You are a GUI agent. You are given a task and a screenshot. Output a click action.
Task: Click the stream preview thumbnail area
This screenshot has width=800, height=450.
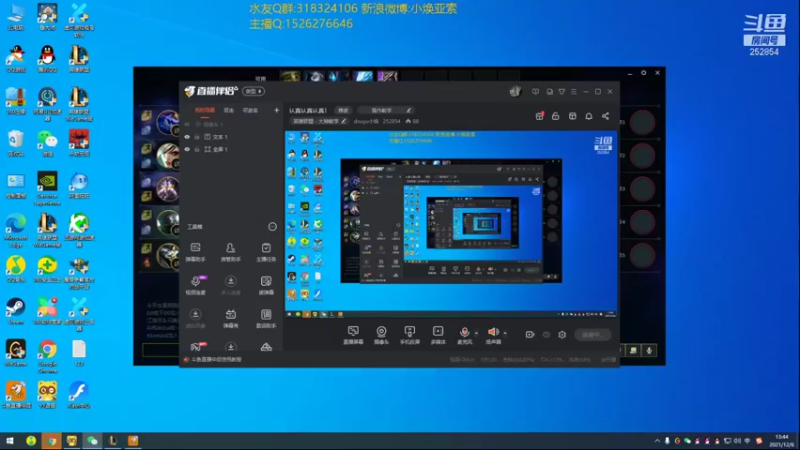(451, 224)
